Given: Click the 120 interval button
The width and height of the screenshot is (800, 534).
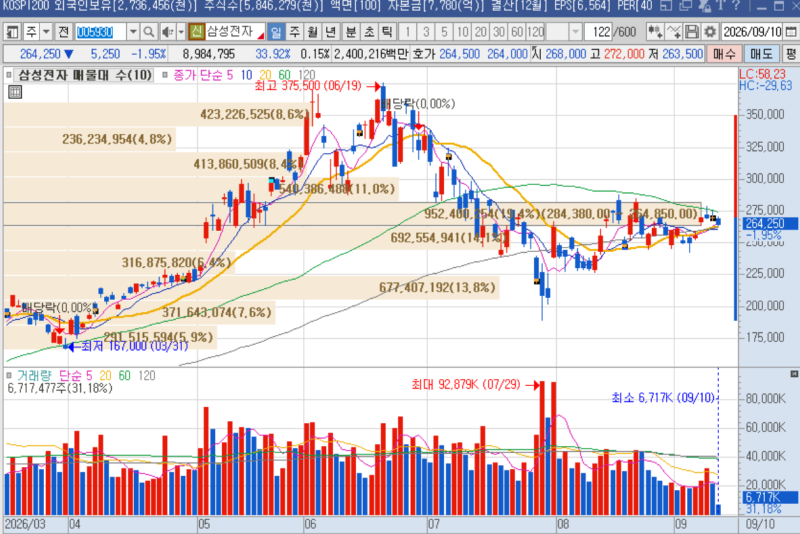Looking at the screenshot, I should (x=535, y=32).
